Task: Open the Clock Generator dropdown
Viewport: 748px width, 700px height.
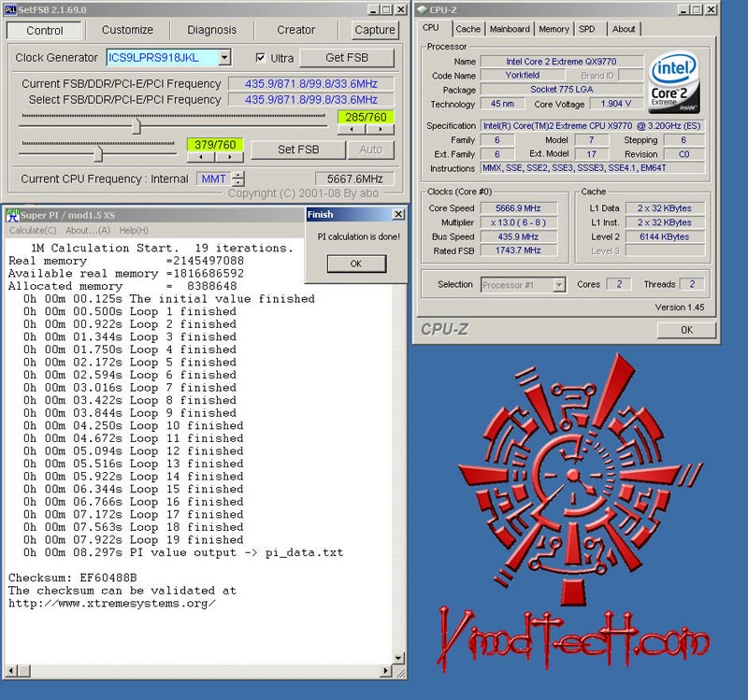Action: coord(224,58)
